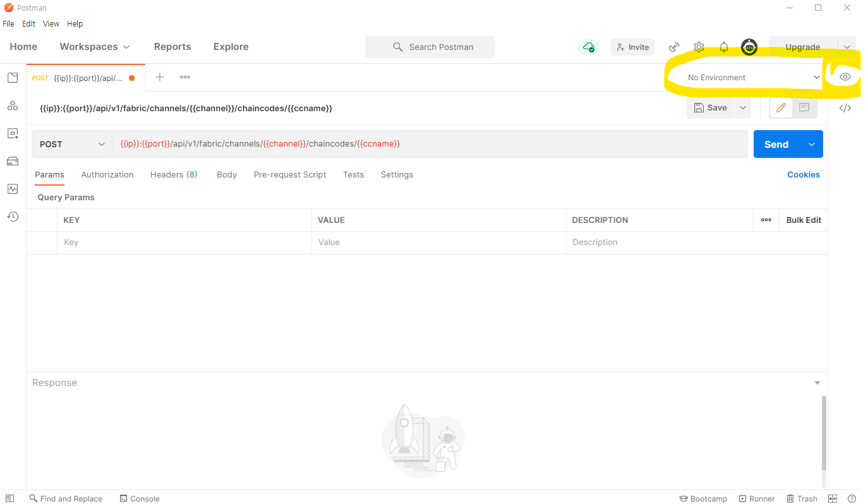Open the help question mark icon
The image size is (868, 504).
(852, 498)
